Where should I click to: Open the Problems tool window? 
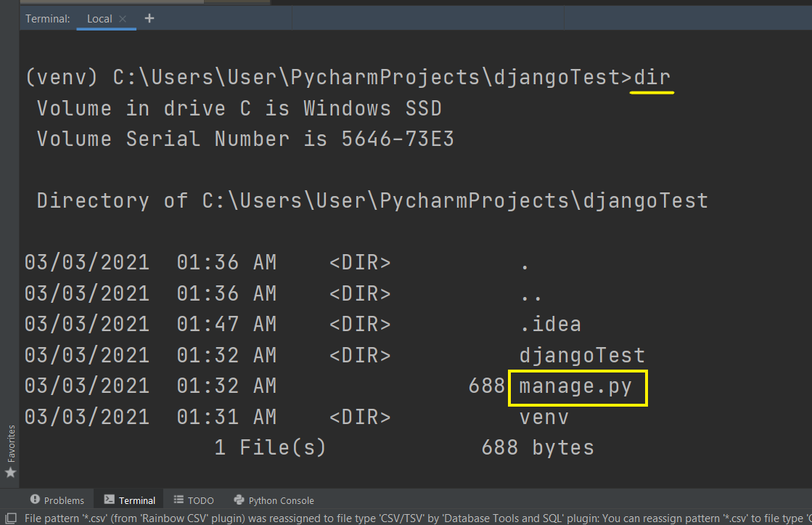57,500
